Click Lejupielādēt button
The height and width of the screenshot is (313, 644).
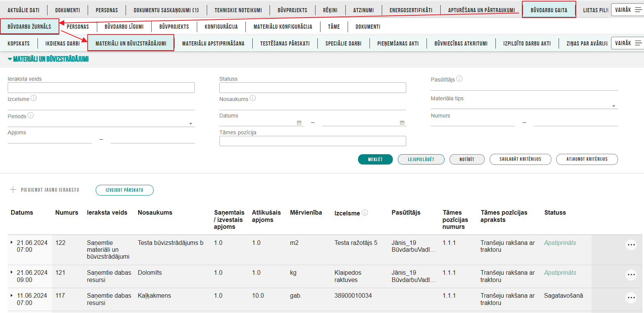click(421, 159)
